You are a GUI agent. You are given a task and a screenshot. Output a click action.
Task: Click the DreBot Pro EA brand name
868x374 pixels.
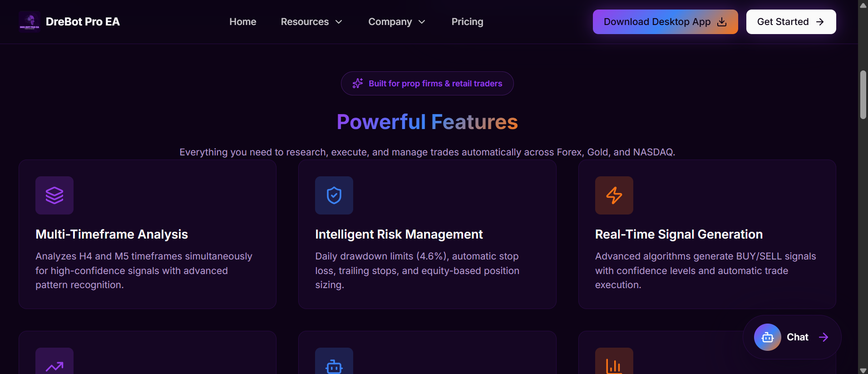(83, 22)
